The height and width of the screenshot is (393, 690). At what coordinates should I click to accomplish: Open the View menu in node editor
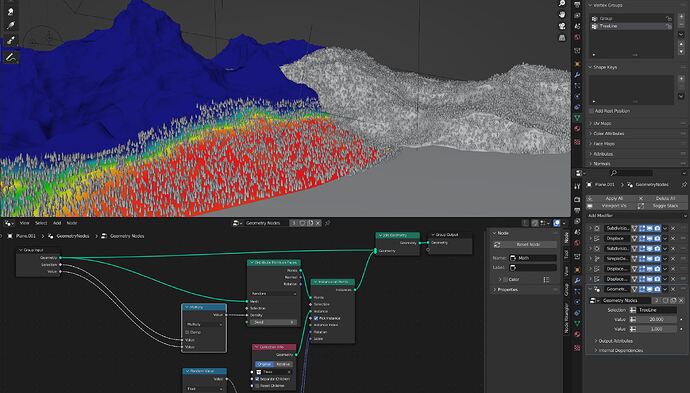[x=25, y=223]
